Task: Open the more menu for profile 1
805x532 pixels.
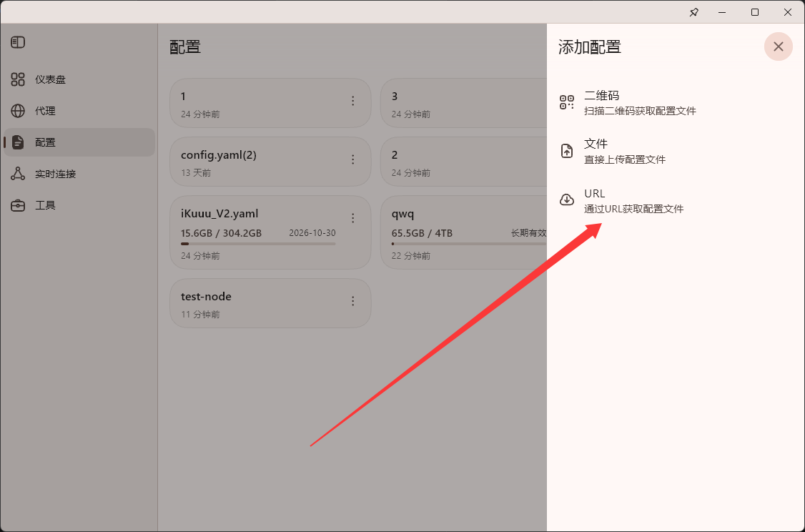Action: point(352,101)
